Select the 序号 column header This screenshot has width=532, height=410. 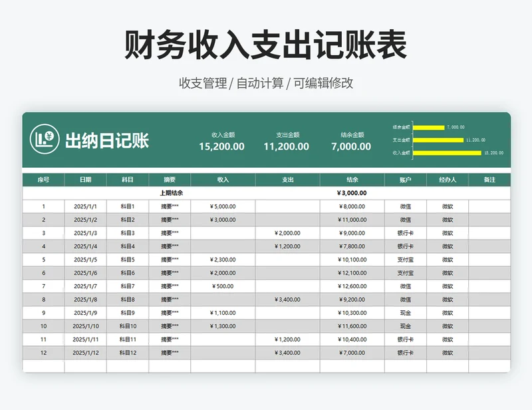(43, 180)
